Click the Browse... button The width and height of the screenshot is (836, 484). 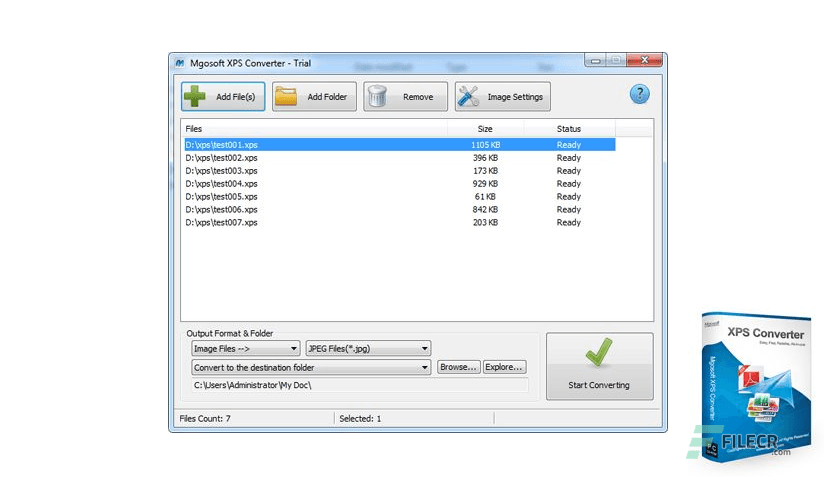pyautogui.click(x=459, y=367)
